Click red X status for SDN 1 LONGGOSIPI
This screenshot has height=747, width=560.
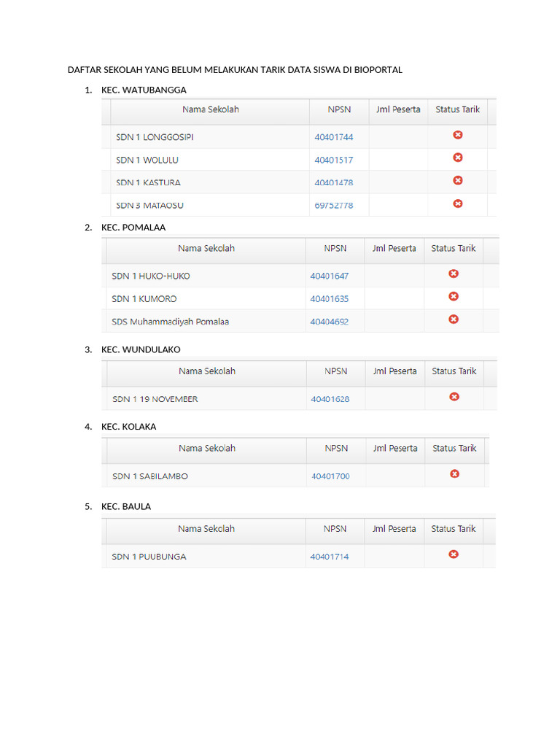point(458,135)
